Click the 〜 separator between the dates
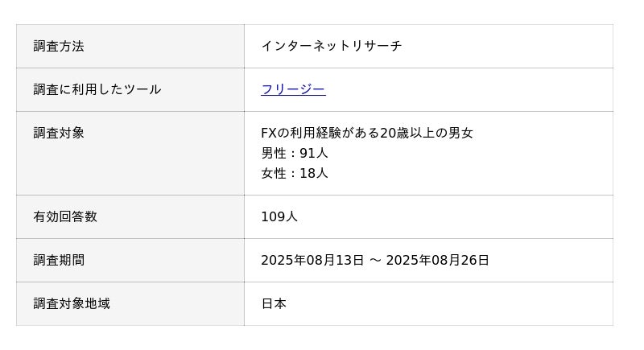The width and height of the screenshot is (644, 350). click(375, 260)
